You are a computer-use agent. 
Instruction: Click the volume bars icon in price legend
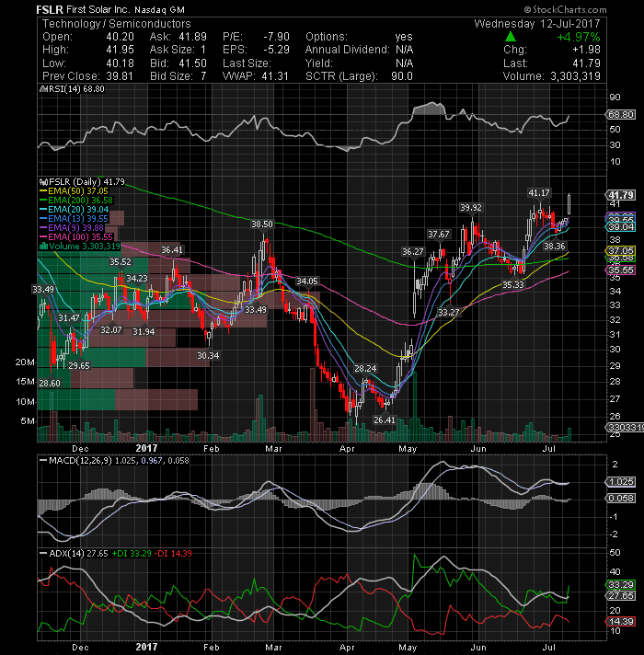43,246
